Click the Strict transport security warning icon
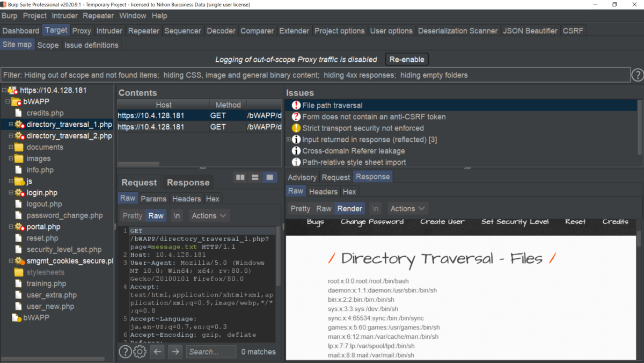The image size is (644, 363). [296, 128]
